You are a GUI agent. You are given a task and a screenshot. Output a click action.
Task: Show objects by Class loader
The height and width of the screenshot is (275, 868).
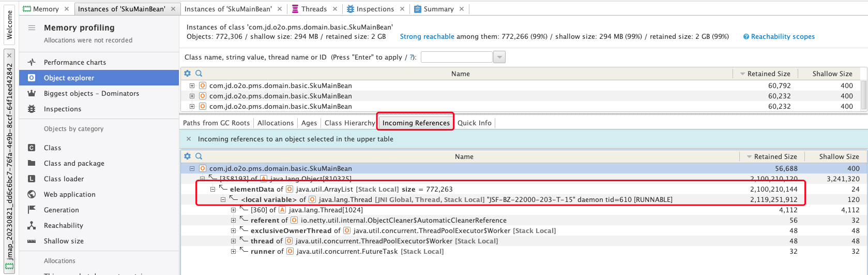tap(64, 179)
